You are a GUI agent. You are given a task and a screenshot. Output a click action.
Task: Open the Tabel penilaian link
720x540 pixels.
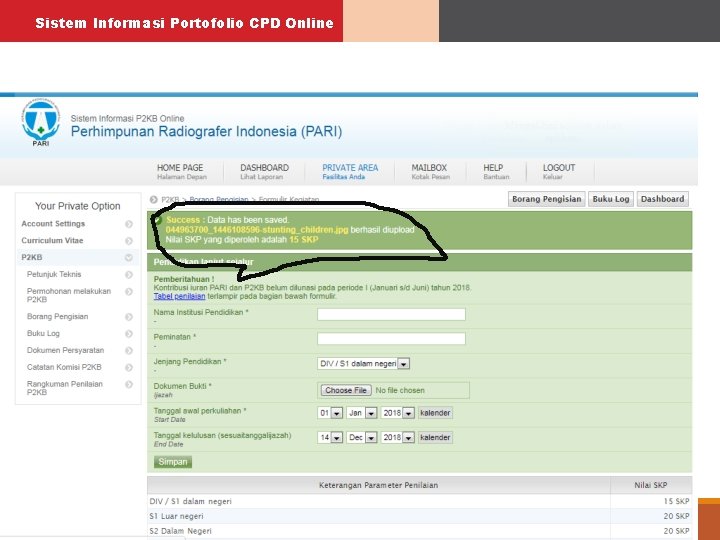pyautogui.click(x=179, y=296)
